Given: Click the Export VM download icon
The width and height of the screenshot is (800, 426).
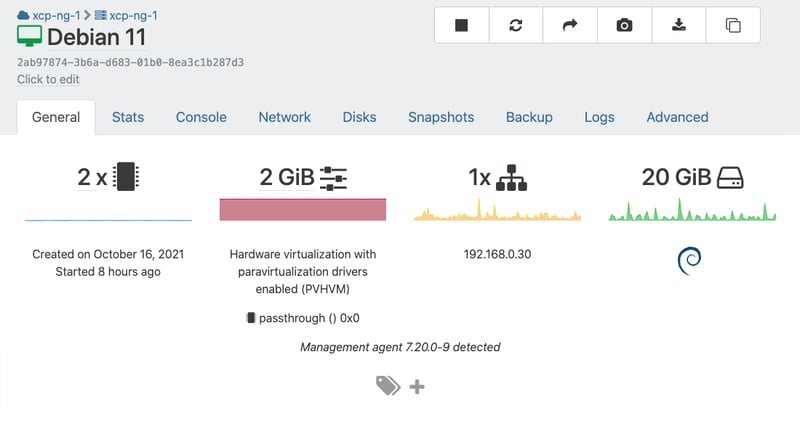Looking at the screenshot, I should click(679, 26).
